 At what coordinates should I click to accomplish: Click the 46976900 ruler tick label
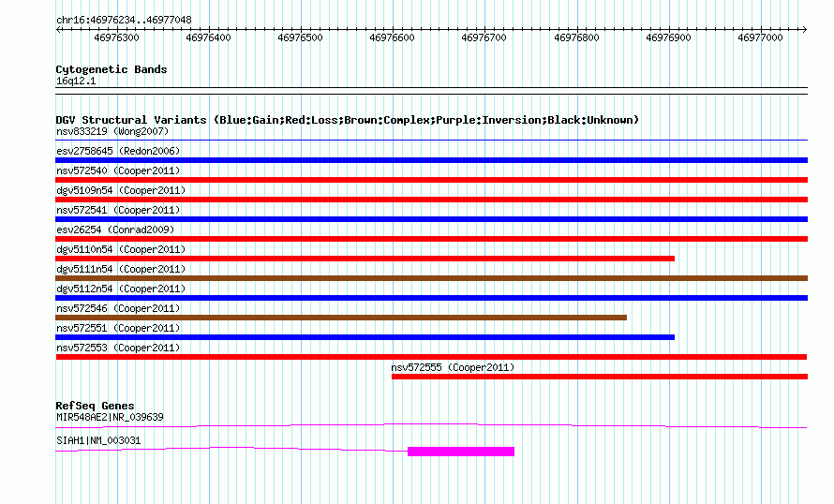tap(668, 37)
